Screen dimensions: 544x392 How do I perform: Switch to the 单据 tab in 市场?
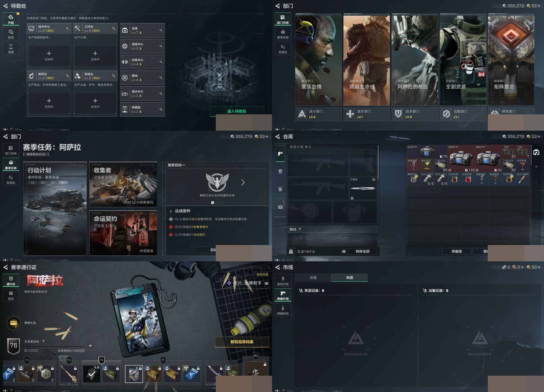(x=349, y=277)
